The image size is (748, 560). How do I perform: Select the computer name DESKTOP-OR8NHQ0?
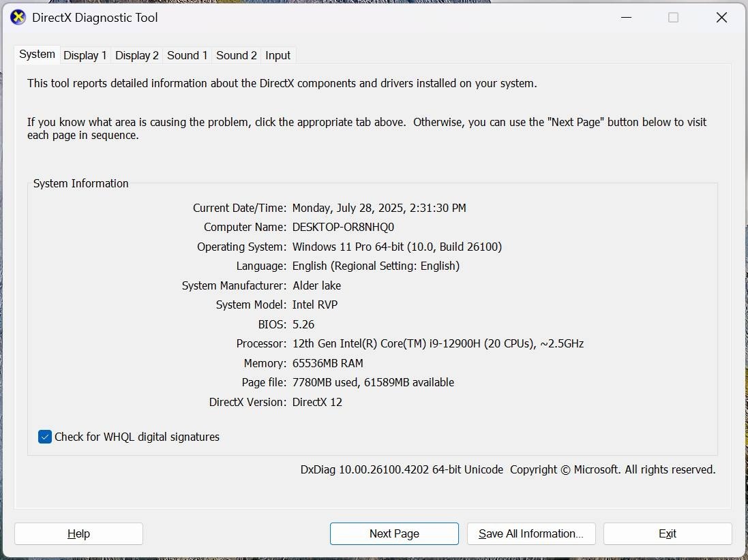pos(344,228)
